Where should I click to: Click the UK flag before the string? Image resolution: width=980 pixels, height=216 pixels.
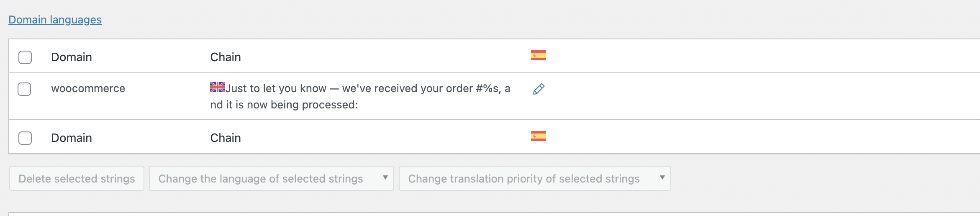coord(218,87)
